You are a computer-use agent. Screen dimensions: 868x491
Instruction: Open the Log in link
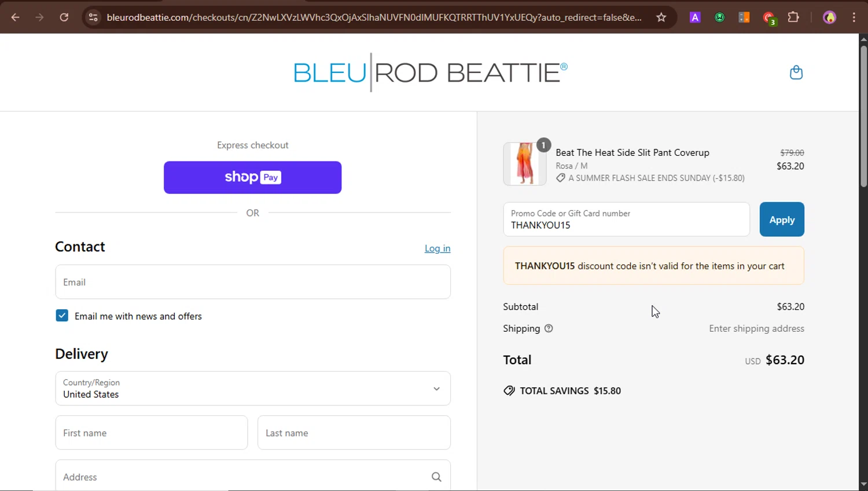click(x=437, y=248)
